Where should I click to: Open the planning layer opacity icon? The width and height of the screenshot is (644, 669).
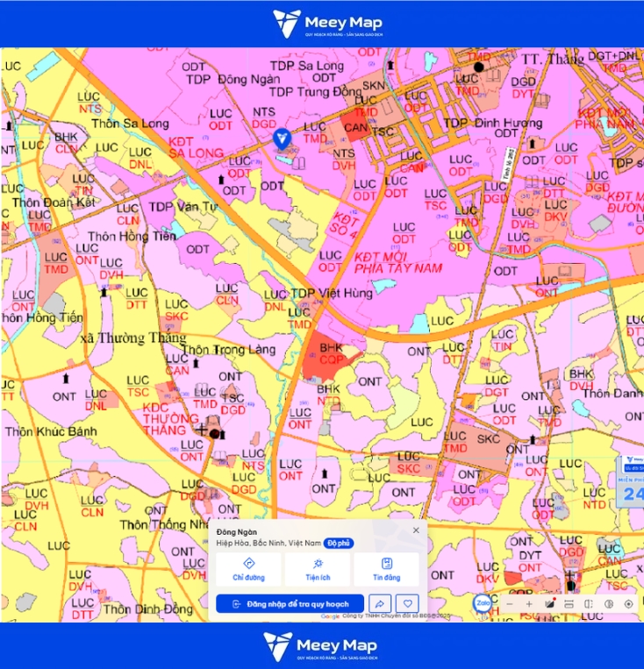(609, 604)
